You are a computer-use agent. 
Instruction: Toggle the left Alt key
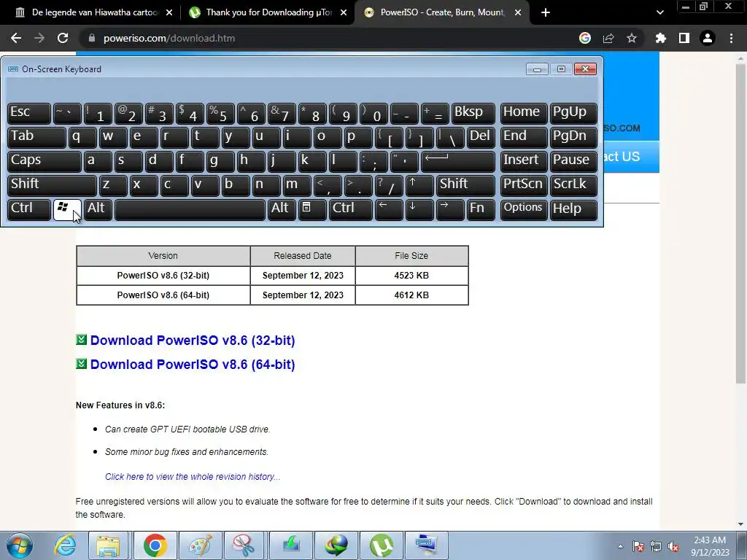coord(98,209)
